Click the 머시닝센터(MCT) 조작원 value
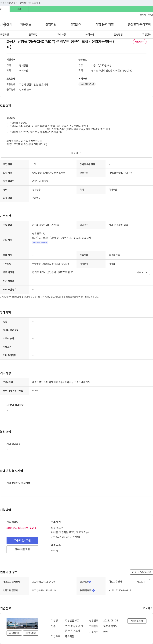The height and width of the screenshot is (644, 153). pos(120,173)
